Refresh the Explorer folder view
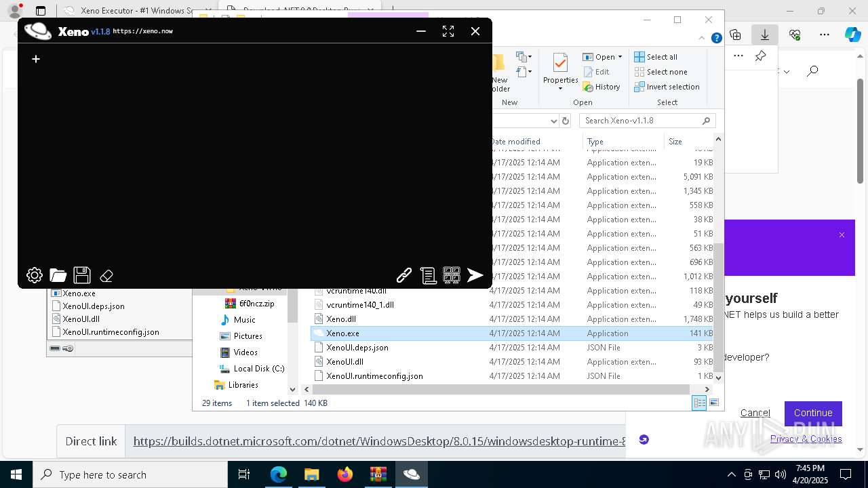Viewport: 868px width, 488px height. pyautogui.click(x=566, y=121)
